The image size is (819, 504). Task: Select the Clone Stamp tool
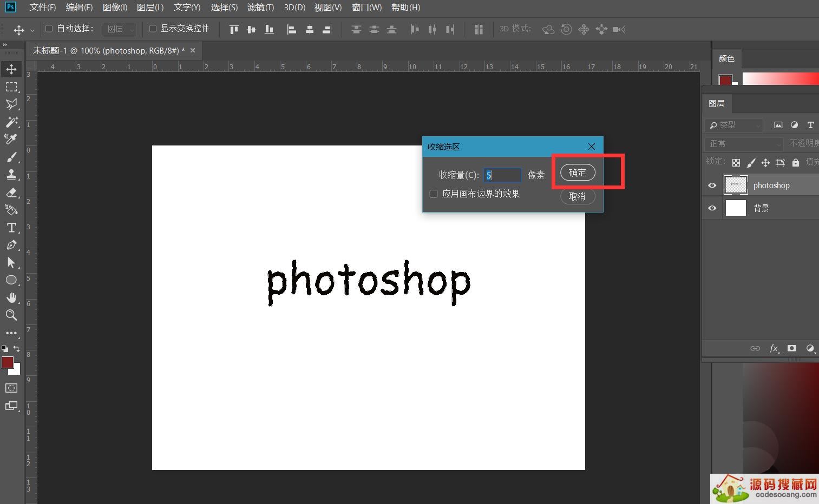click(11, 175)
